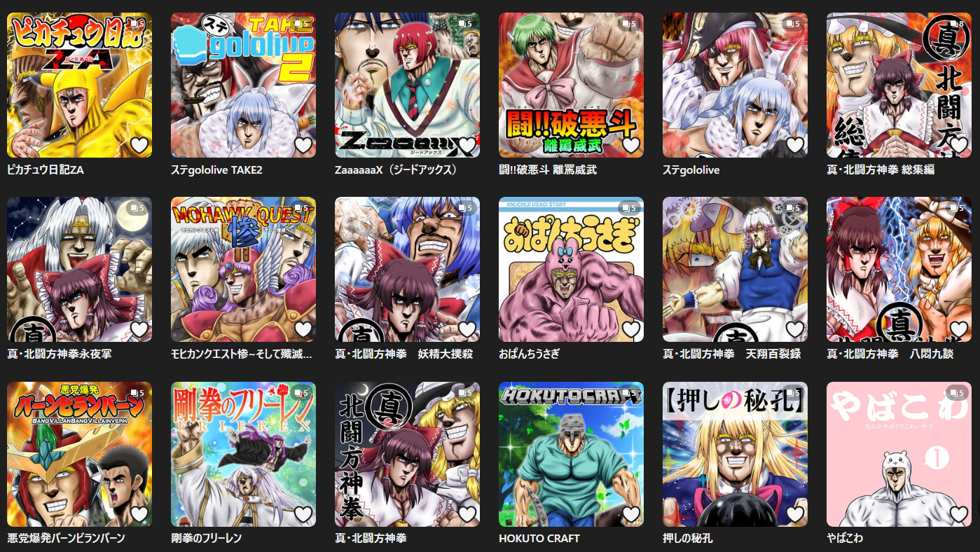Like the 闘!!破悪斗 離罵威武 cover
This screenshot has height=552, width=980.
click(x=631, y=145)
